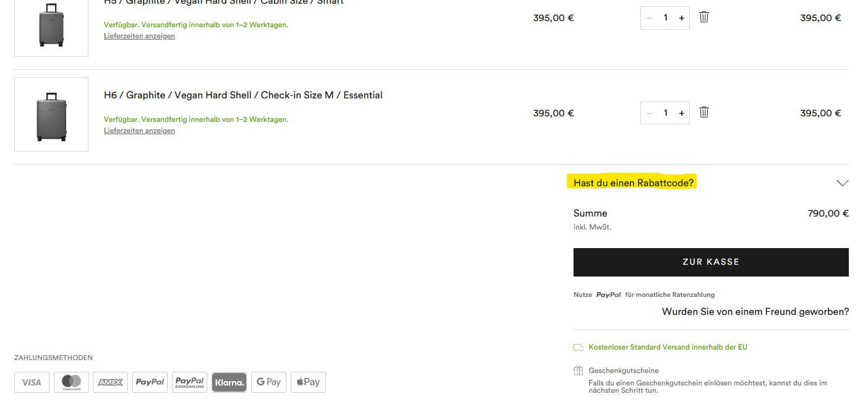Expand the Rabattcode chevron arrow
The height and width of the screenshot is (412, 868).
(x=842, y=183)
